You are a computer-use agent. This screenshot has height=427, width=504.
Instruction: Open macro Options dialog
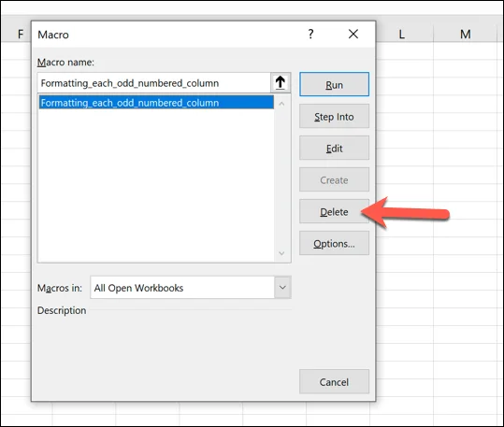(334, 243)
